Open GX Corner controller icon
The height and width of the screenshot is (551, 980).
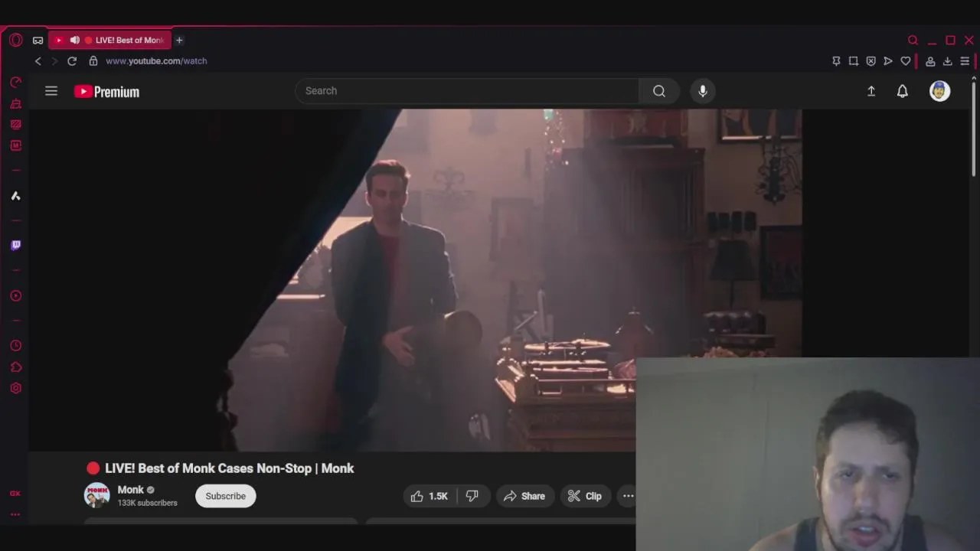point(38,41)
